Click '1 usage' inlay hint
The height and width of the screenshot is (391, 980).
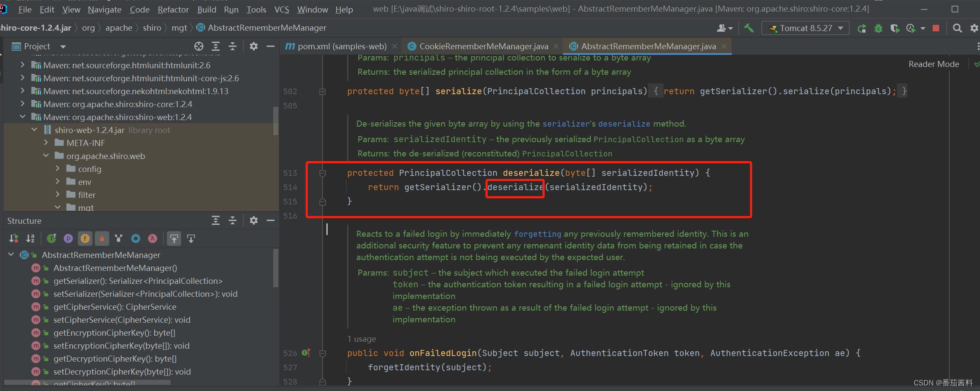[361, 339]
